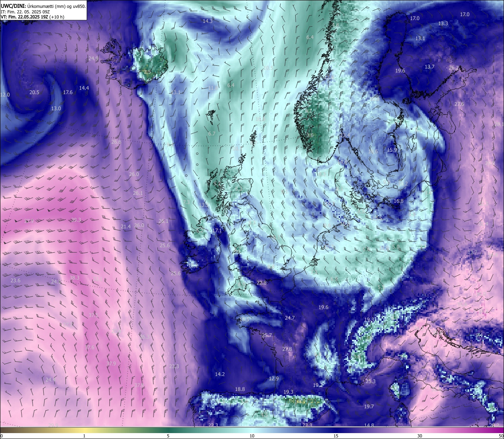Click the 'VT: Fim. 22.05.2025 19Z (+10 h)' line
Image resolution: width=504 pixels, height=439 pixels.
click(x=32, y=17)
